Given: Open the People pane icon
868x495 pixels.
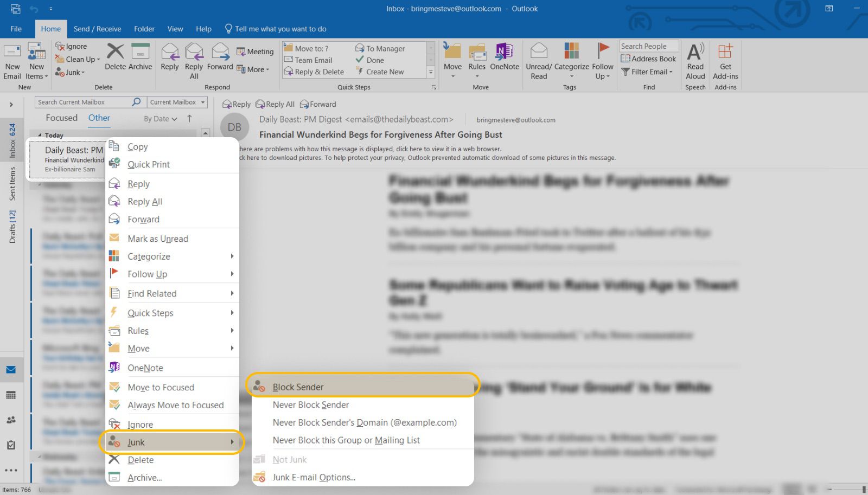Looking at the screenshot, I should [x=11, y=420].
